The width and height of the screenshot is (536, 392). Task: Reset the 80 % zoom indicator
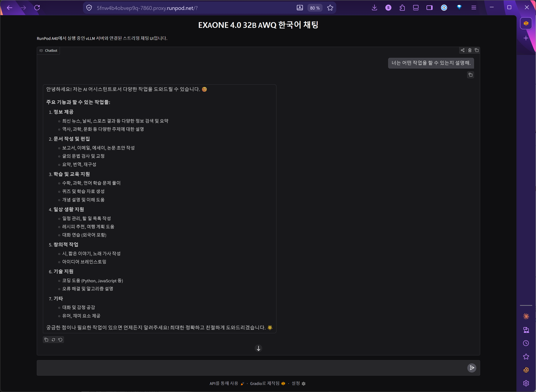click(315, 8)
